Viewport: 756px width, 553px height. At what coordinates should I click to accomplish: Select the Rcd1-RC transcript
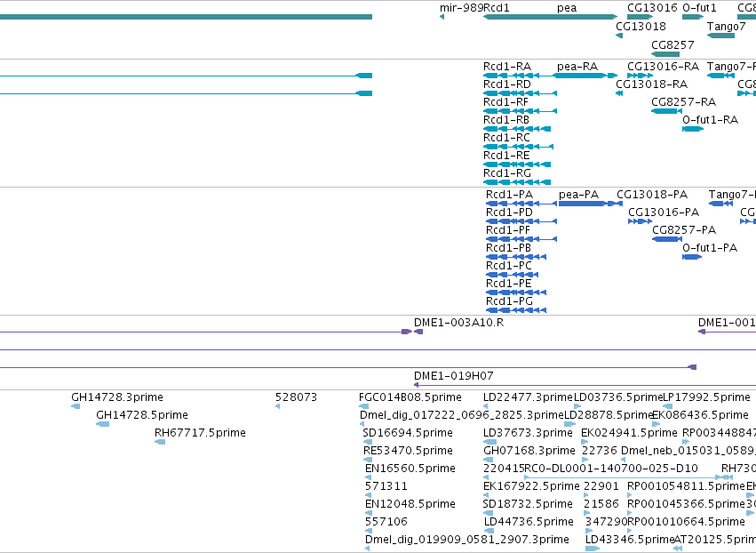[518, 147]
